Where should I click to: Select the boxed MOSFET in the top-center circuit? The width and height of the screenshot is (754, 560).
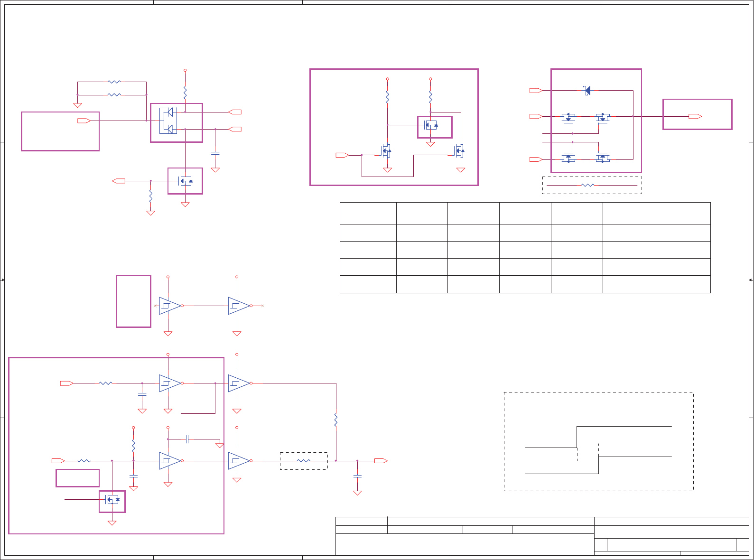430,125
